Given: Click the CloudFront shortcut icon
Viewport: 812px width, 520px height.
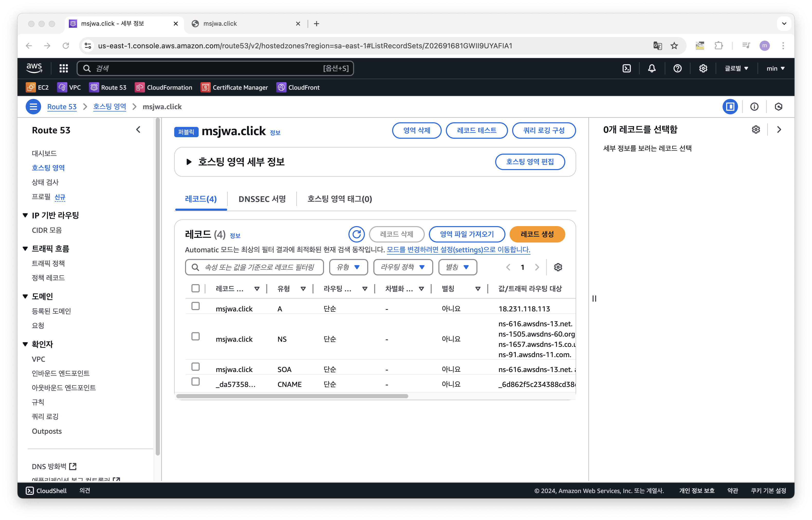Looking at the screenshot, I should coord(281,87).
